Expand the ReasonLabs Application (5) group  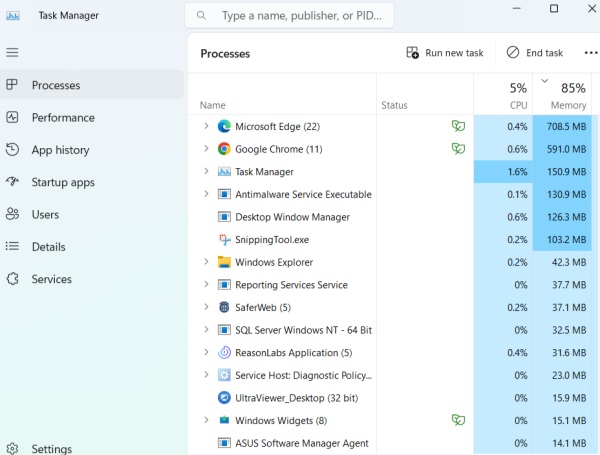point(206,352)
